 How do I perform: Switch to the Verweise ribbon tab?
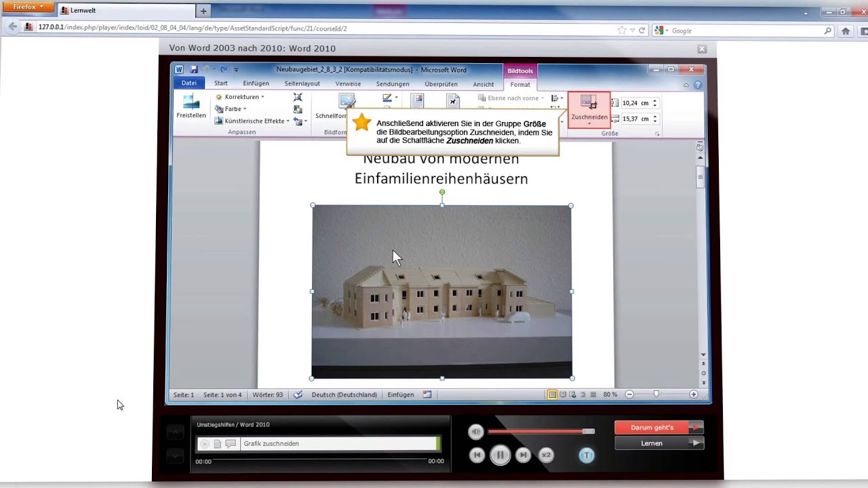(x=348, y=84)
